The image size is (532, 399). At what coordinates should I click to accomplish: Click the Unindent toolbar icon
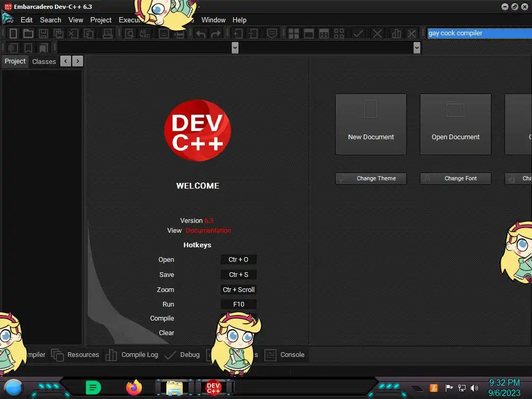tap(253, 33)
